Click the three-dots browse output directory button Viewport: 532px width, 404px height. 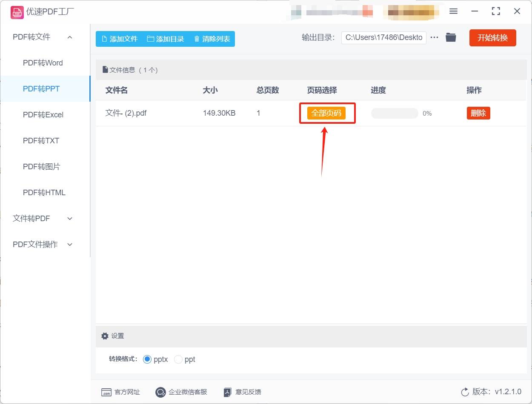click(434, 37)
